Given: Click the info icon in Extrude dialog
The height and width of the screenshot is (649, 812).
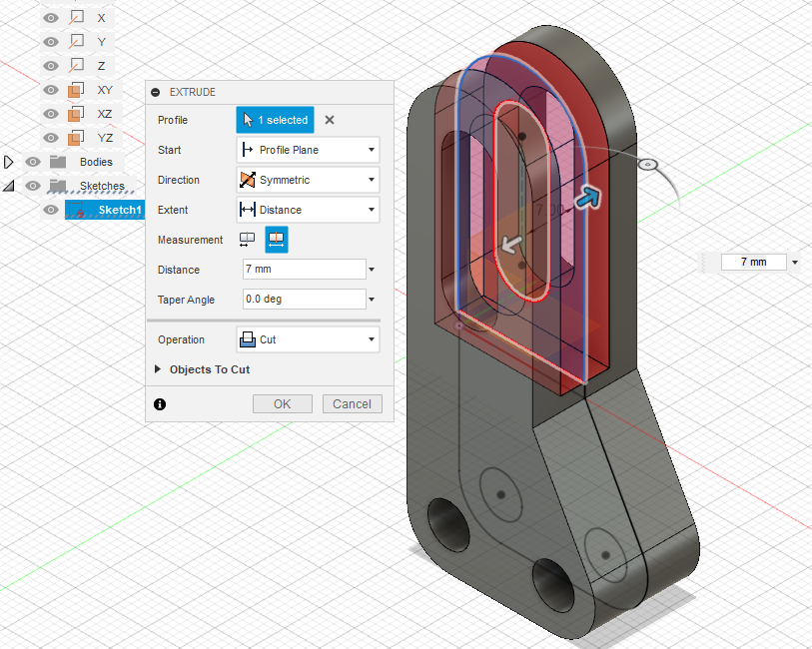Looking at the screenshot, I should 160,404.
